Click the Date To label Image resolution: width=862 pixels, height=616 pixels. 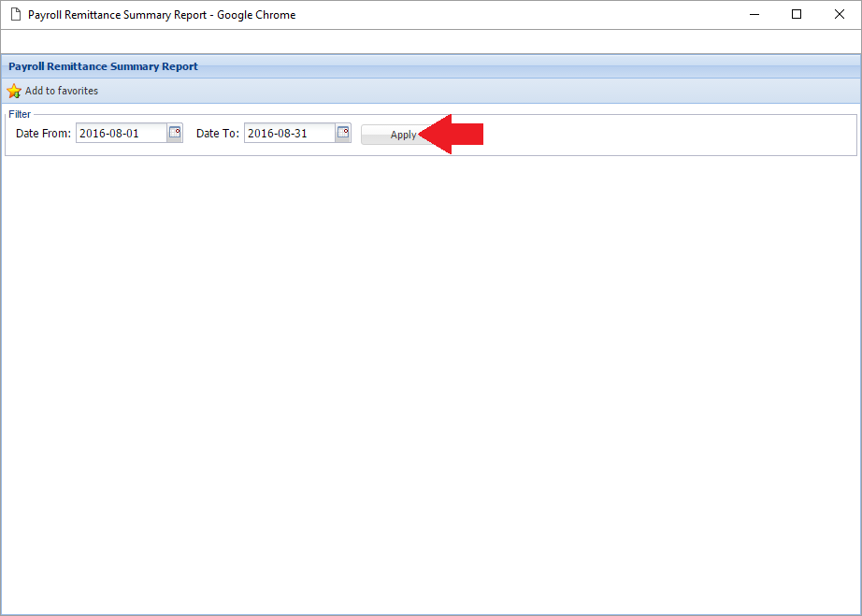[x=218, y=134]
